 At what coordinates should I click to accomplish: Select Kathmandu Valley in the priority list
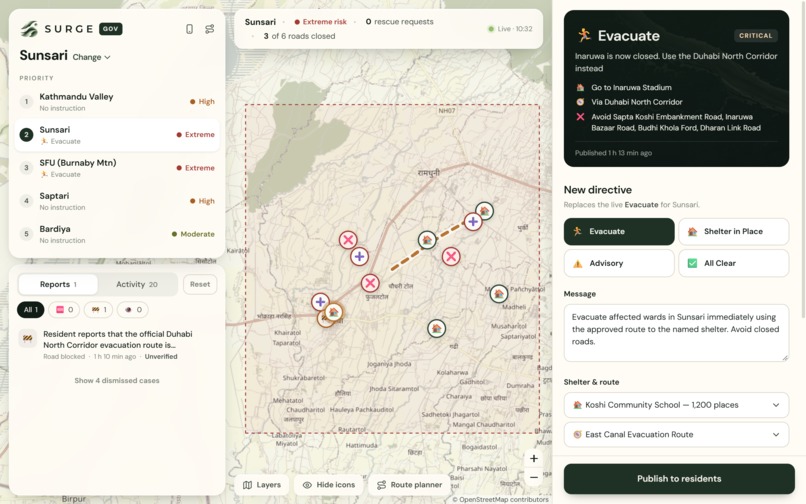117,102
